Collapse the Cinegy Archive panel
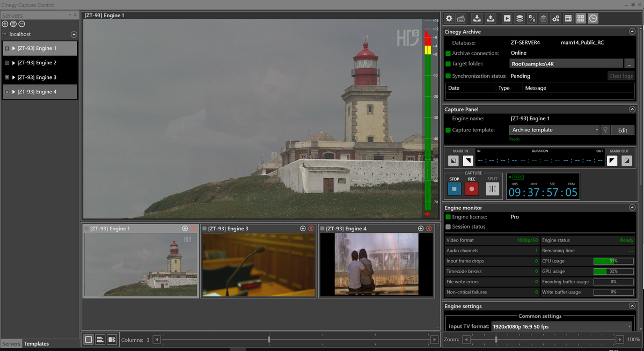 (632, 31)
